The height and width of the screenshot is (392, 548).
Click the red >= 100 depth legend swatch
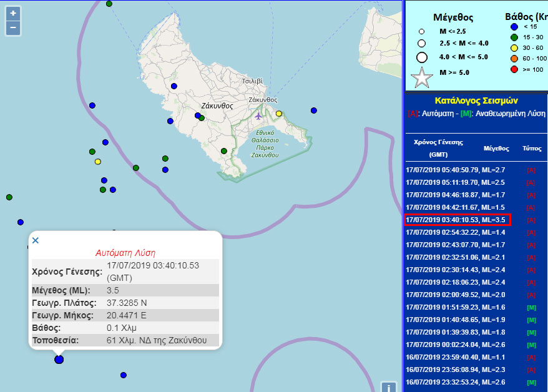(x=514, y=69)
